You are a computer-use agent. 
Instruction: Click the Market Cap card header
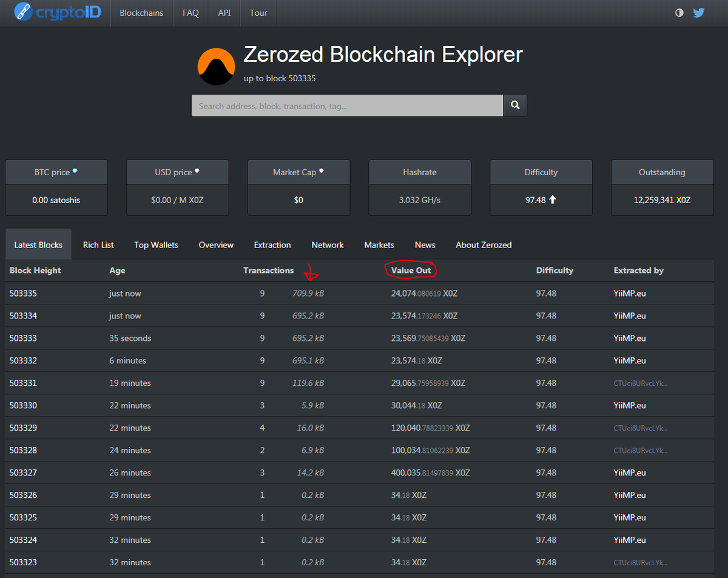(298, 172)
